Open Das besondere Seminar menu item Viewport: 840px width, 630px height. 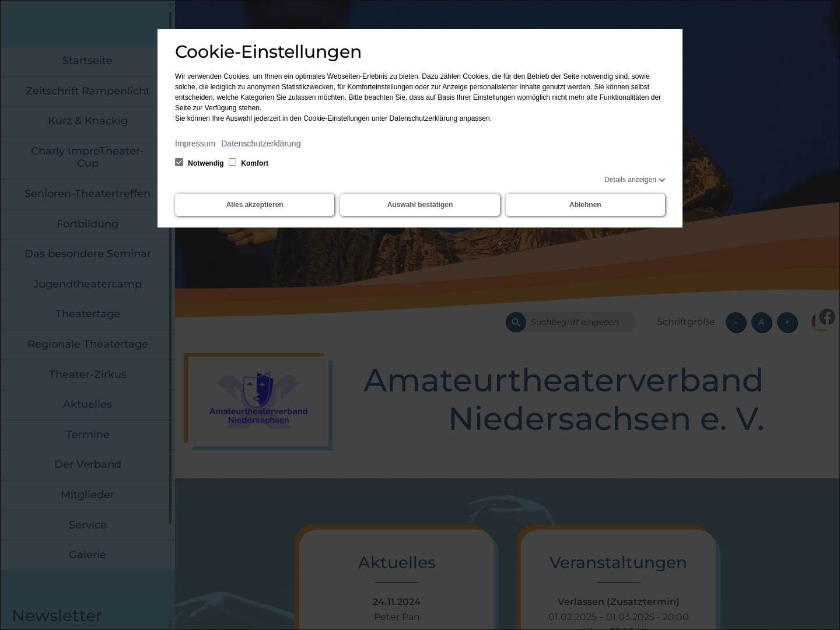(x=87, y=254)
